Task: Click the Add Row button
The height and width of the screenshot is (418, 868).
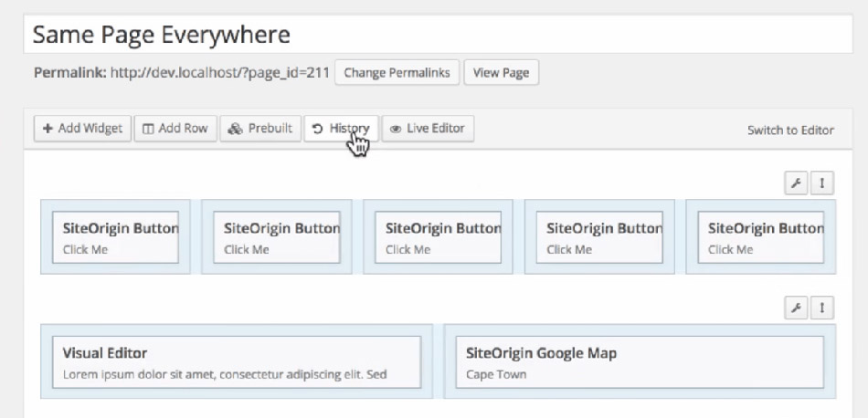Action: (175, 129)
